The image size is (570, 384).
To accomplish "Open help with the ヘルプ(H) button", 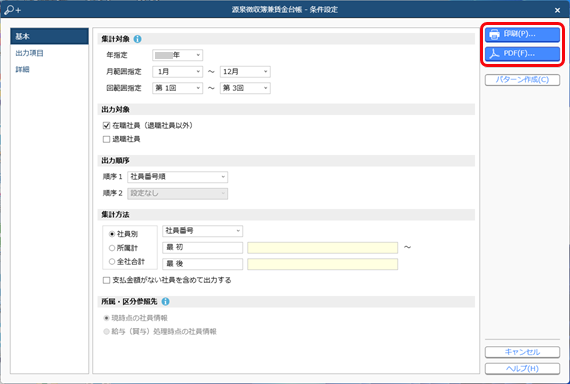I will (x=522, y=369).
